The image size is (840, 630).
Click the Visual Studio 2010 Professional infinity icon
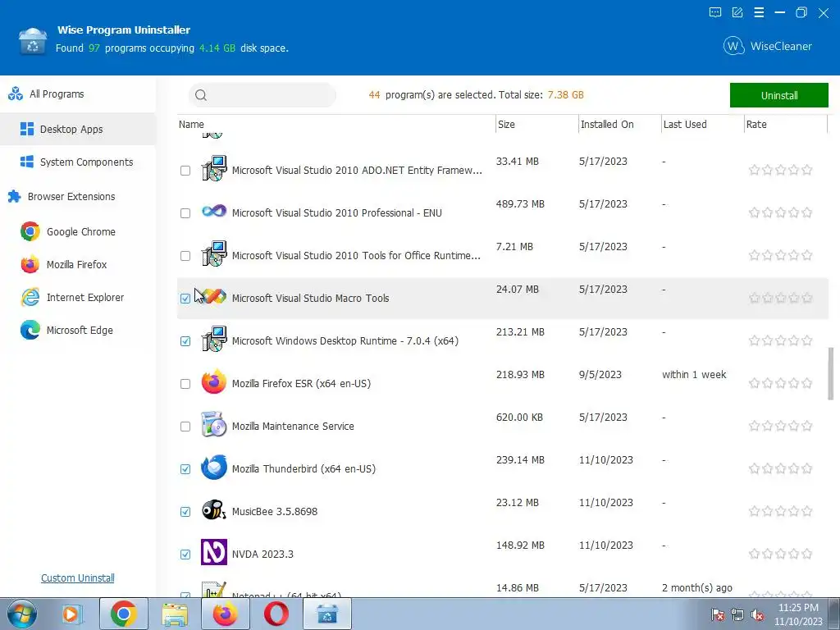(x=214, y=211)
